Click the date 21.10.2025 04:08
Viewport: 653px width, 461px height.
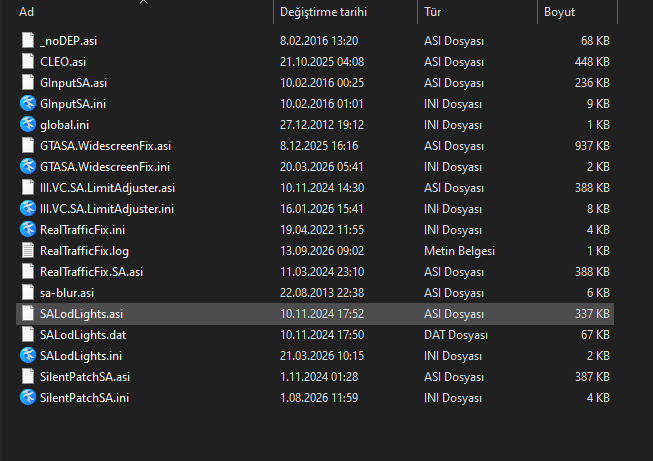[x=322, y=62]
